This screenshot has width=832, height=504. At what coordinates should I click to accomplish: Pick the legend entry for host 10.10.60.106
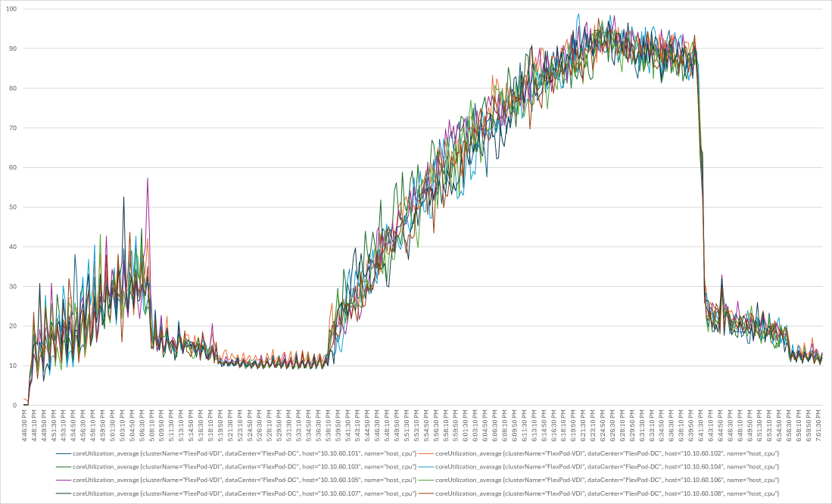click(x=599, y=480)
